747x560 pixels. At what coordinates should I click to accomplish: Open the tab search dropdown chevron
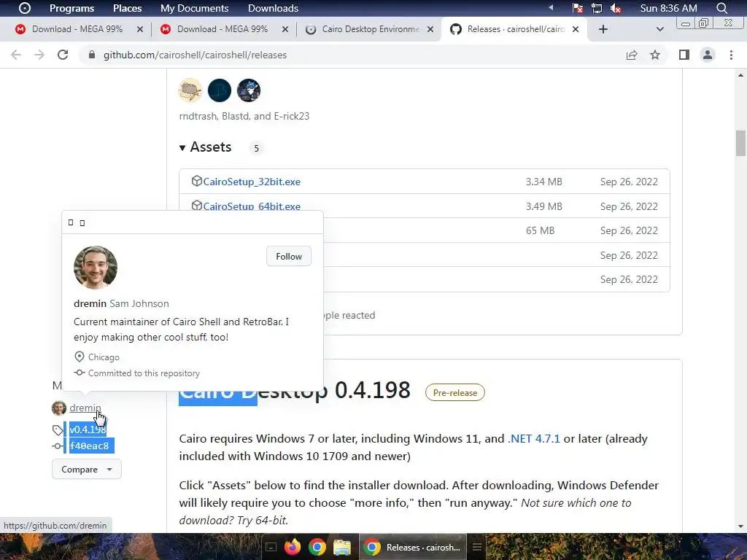[659, 29]
